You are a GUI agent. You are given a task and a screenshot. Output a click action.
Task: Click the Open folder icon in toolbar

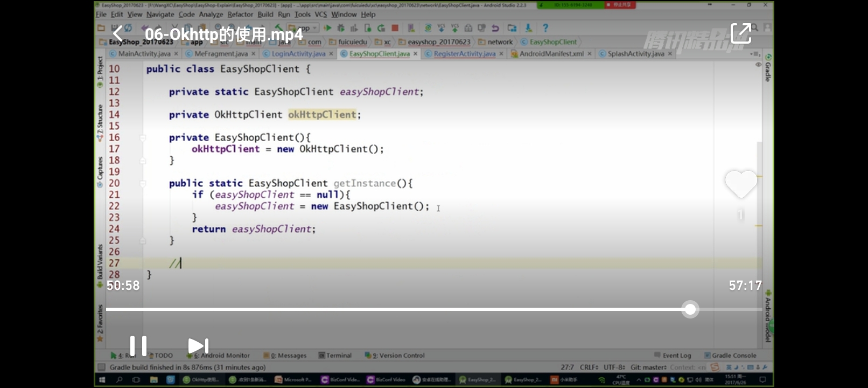tap(101, 28)
